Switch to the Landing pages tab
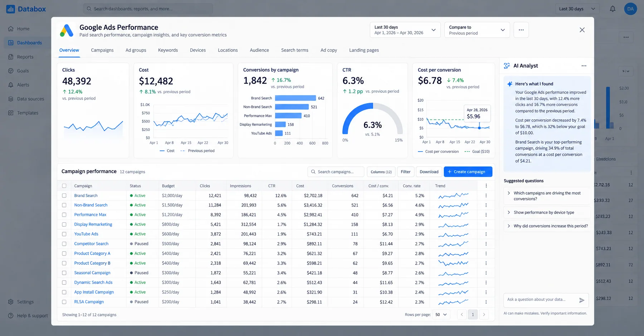The image size is (644, 336). [x=364, y=50]
